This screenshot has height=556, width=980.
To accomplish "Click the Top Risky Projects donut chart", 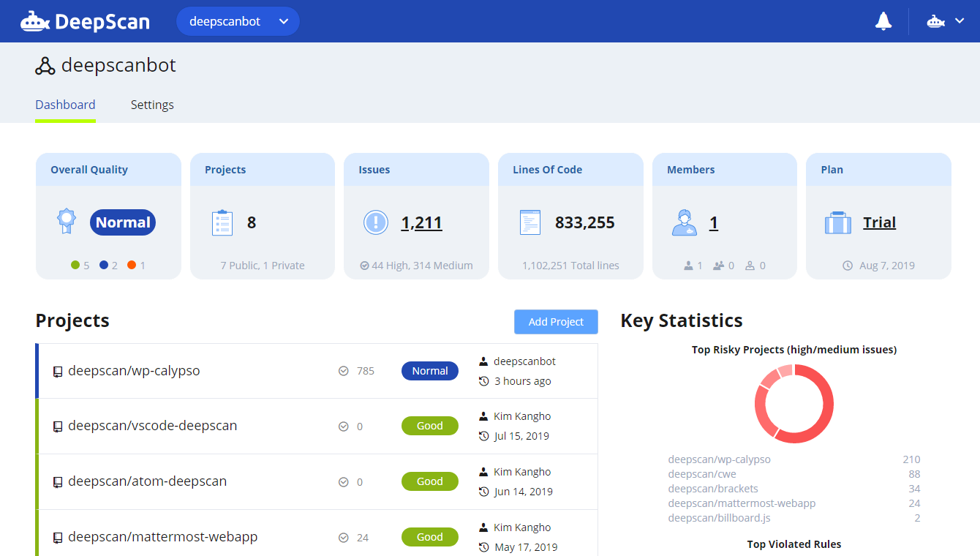I will [x=794, y=404].
